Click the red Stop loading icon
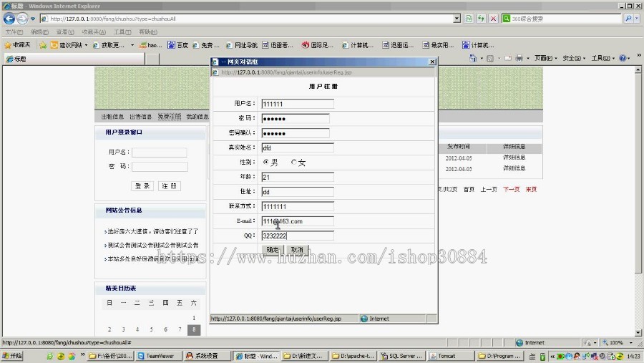This screenshot has width=644, height=363. point(493,19)
